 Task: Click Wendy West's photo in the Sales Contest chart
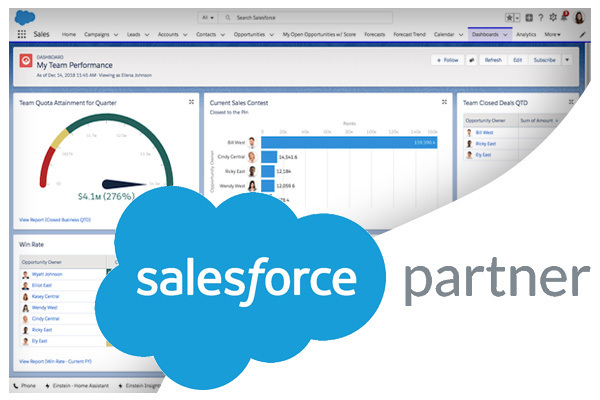[x=252, y=186]
